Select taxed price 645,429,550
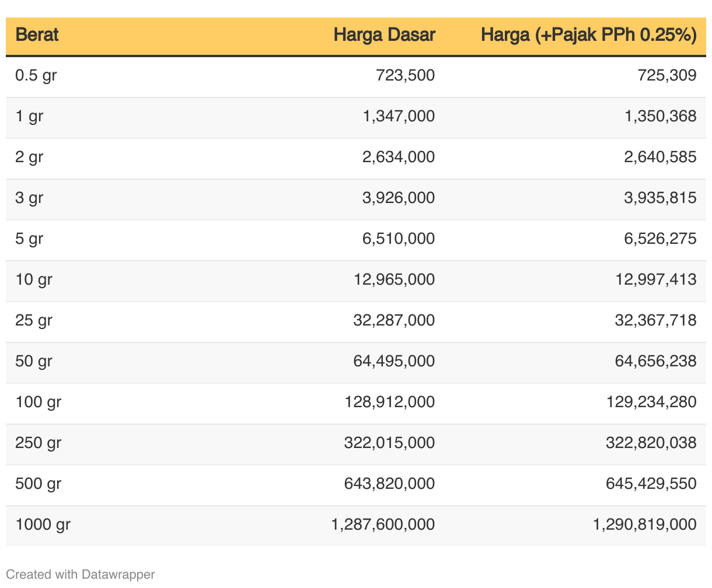712x588 pixels. 651,484
